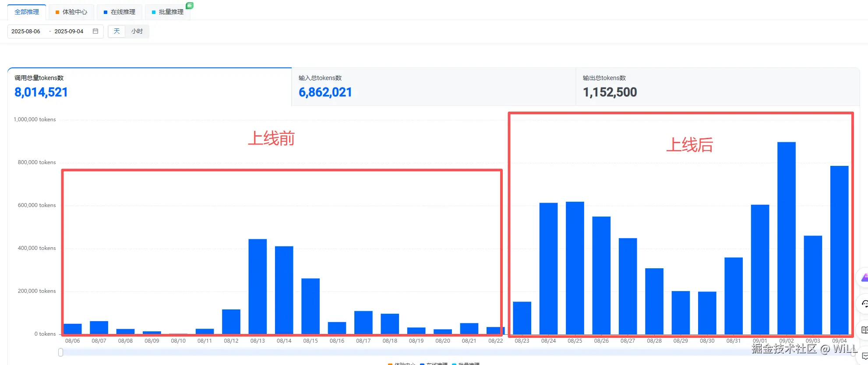868x365 pixels.
Task: Click the 1,000,000 tokens axis label
Action: click(35, 119)
